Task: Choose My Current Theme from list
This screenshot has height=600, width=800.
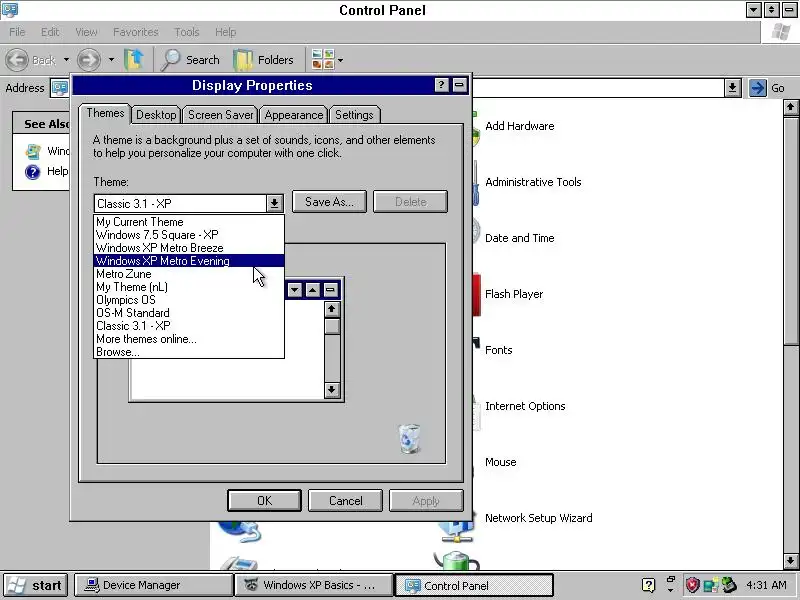Action: click(189, 222)
